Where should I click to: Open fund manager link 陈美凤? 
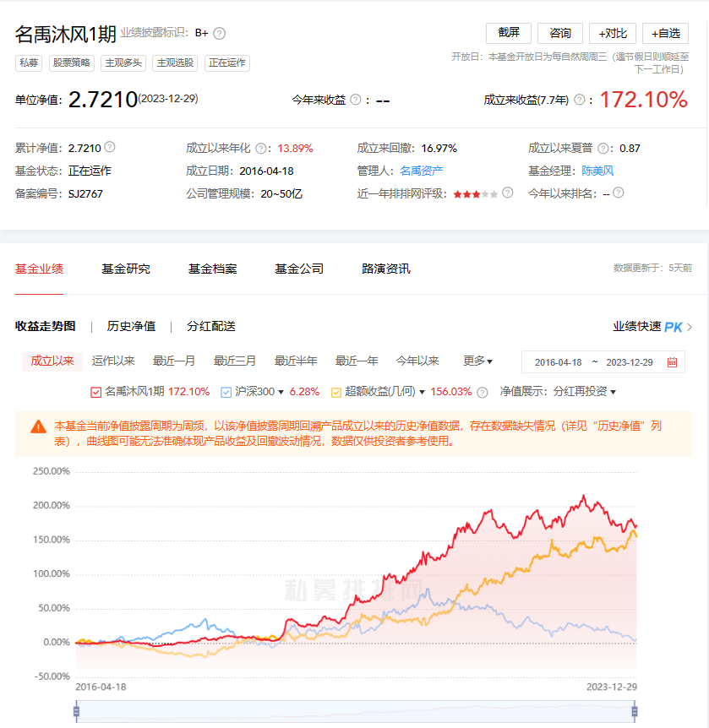click(x=597, y=171)
